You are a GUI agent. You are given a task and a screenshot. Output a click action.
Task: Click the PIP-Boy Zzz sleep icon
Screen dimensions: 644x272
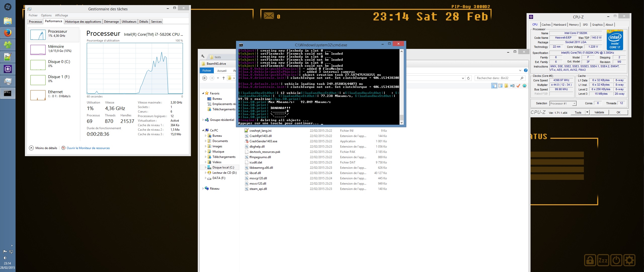(603, 260)
